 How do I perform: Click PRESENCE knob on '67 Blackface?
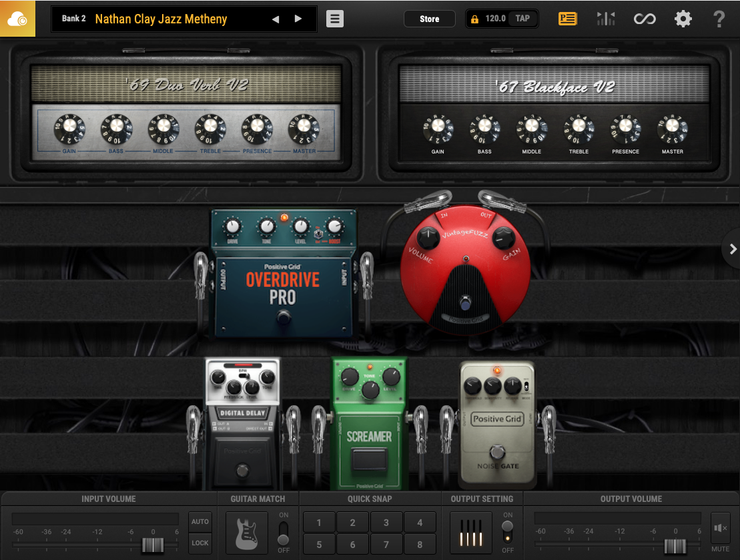click(x=626, y=128)
